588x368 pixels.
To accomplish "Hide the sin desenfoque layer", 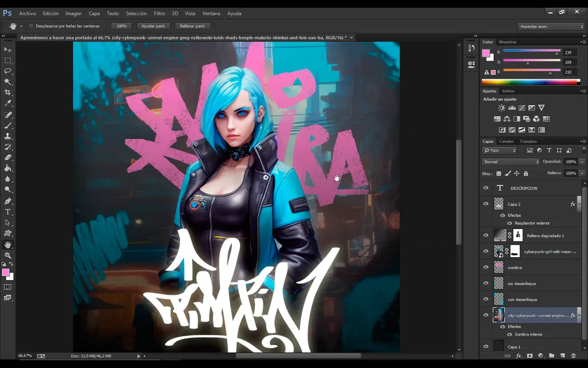I will click(x=486, y=283).
